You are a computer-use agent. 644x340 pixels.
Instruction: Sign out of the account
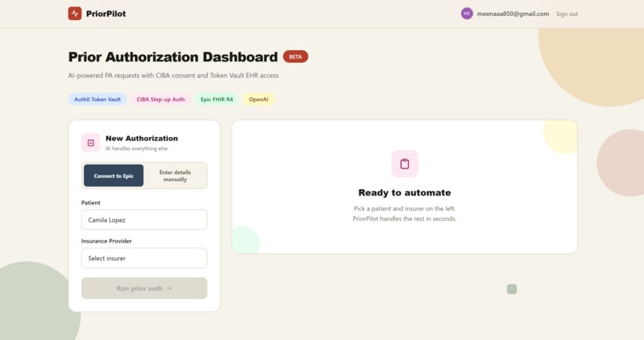[566, 14]
